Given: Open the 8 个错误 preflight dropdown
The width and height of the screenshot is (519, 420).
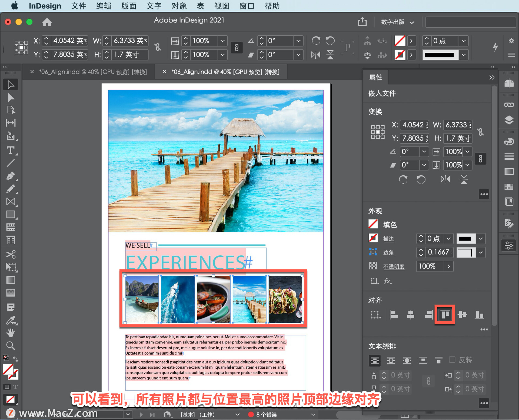Looking at the screenshot, I should point(313,414).
